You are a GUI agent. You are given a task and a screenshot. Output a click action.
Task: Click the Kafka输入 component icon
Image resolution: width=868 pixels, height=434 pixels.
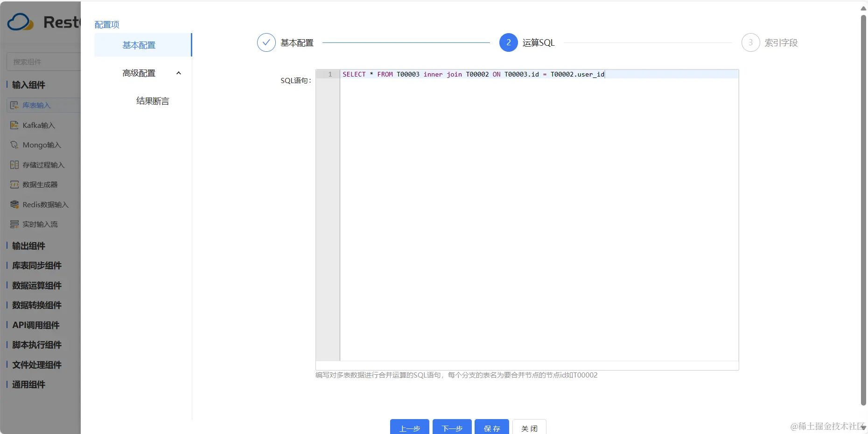click(14, 125)
